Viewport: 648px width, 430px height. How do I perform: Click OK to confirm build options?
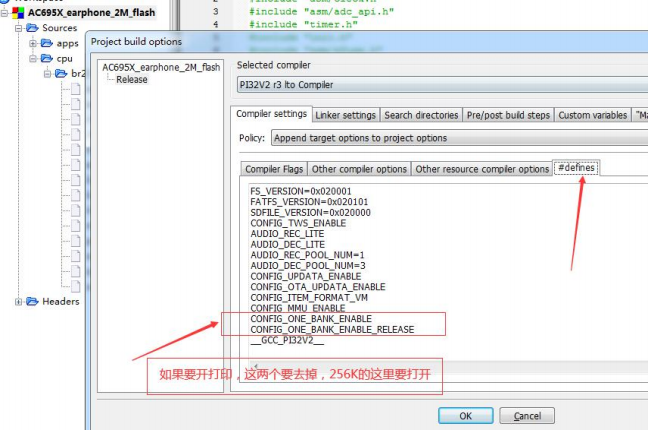tap(466, 416)
